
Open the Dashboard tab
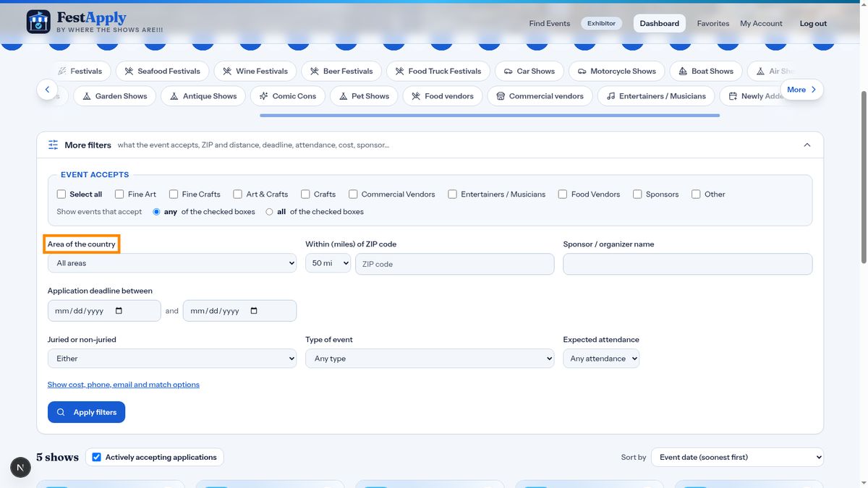click(x=660, y=24)
